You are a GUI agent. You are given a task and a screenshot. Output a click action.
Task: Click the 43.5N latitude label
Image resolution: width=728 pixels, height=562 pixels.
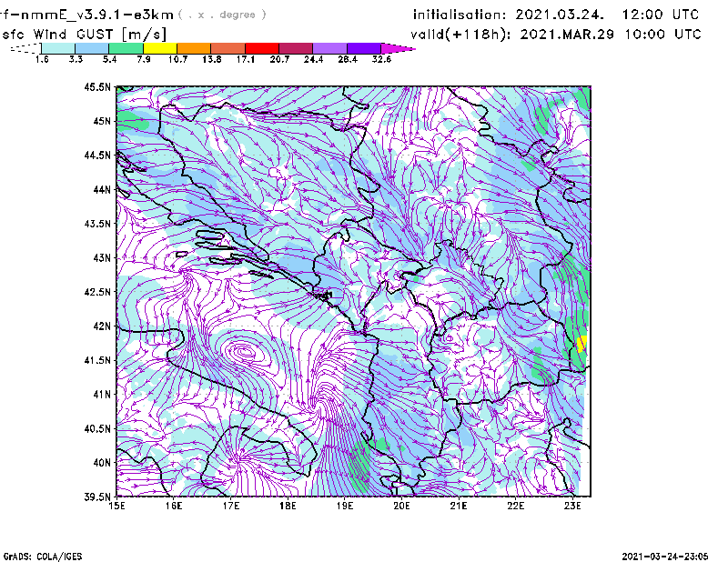coord(97,224)
